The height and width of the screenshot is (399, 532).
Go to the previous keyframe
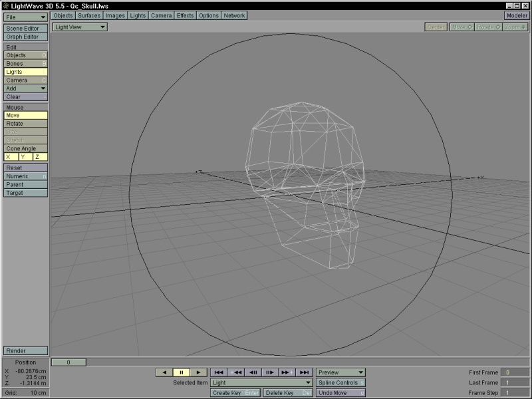pos(236,372)
